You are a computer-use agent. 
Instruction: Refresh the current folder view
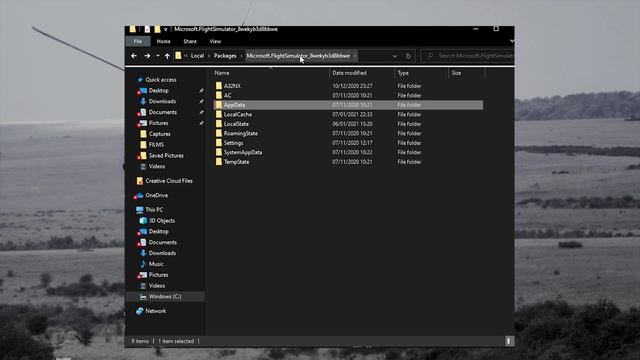click(x=408, y=56)
